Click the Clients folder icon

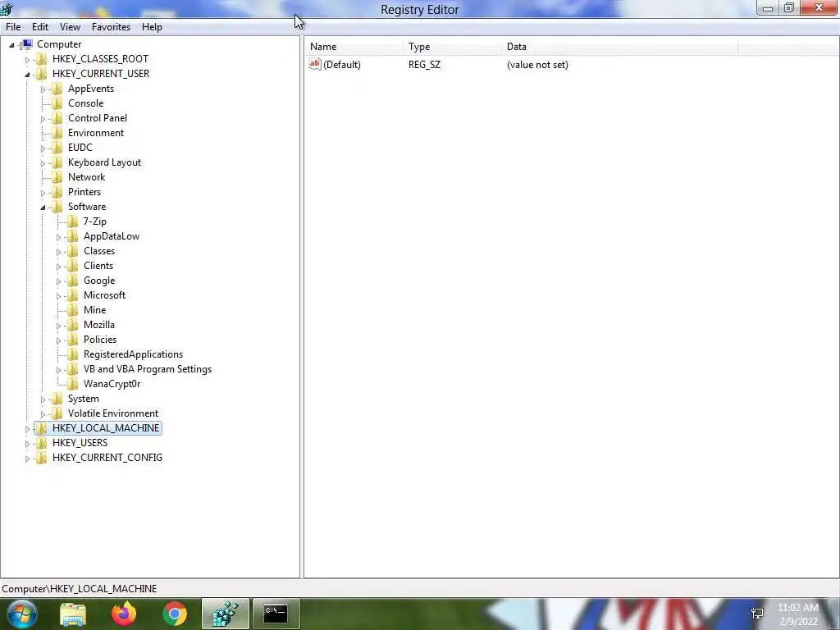pos(72,265)
